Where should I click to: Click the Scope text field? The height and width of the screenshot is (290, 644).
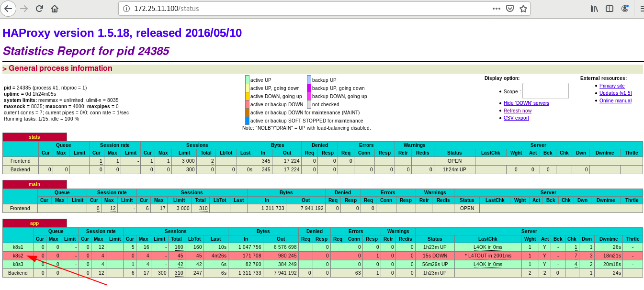point(545,91)
